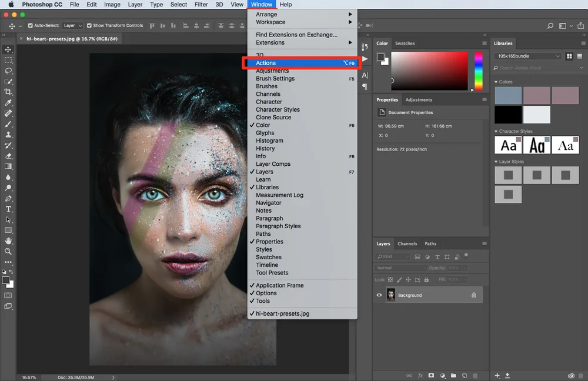Open the 195x165bundle library dropdown

528,56
